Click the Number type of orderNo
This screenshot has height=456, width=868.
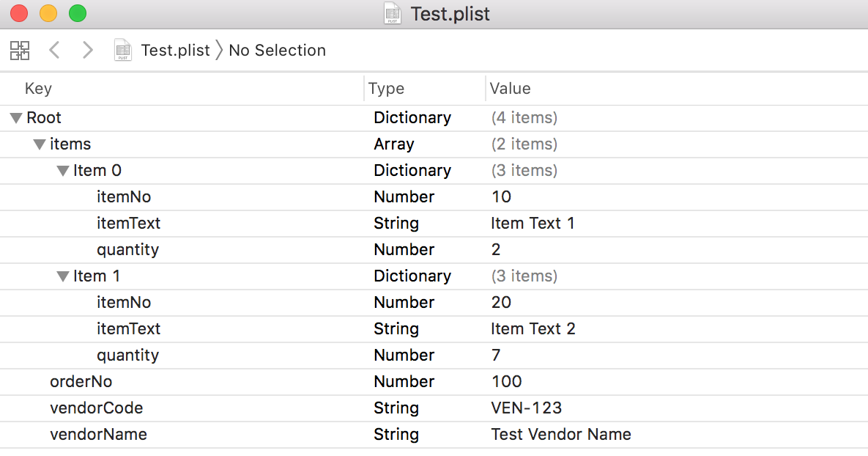404,382
